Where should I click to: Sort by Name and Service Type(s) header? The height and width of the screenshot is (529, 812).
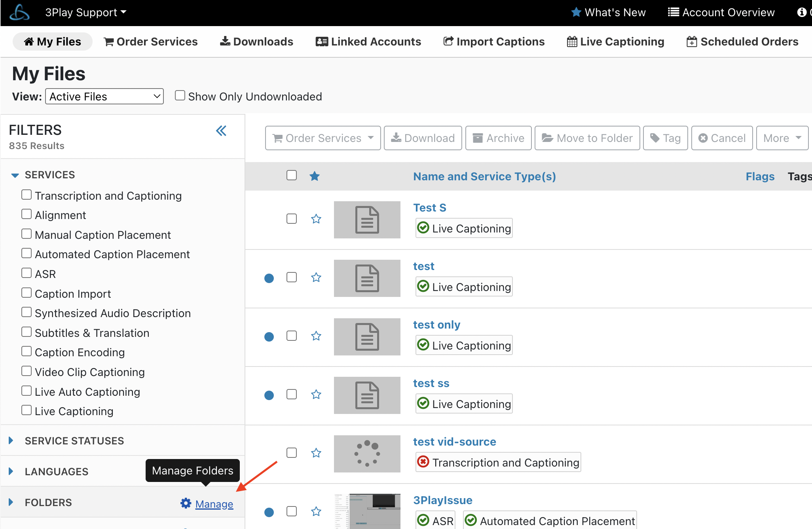pos(484,176)
